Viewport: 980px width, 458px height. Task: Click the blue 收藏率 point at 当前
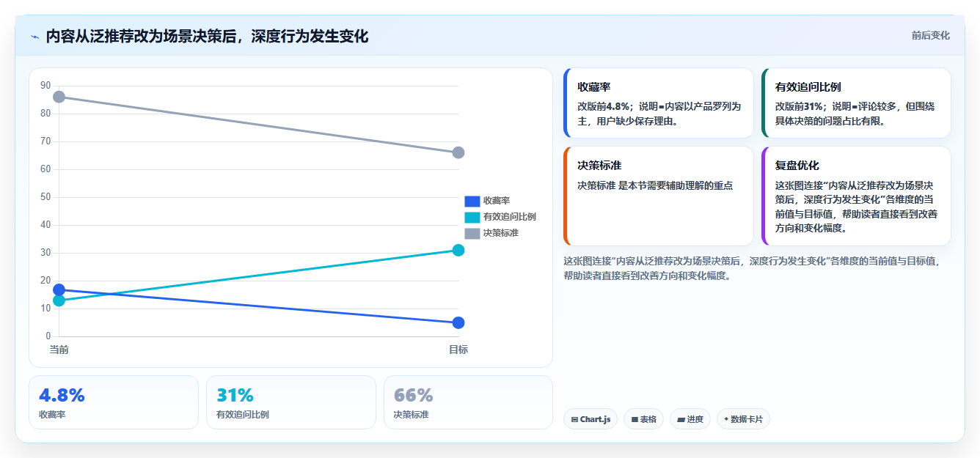point(59,290)
